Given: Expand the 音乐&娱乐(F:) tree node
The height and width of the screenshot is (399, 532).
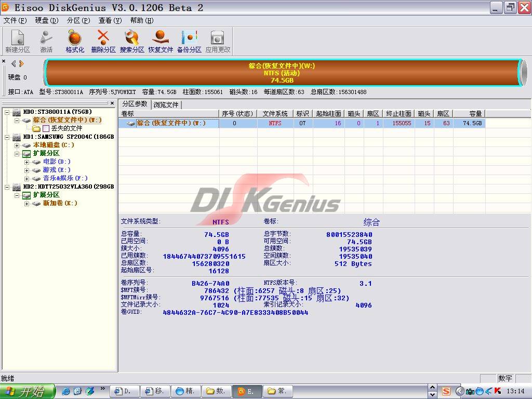Looking at the screenshot, I should click(x=26, y=179).
